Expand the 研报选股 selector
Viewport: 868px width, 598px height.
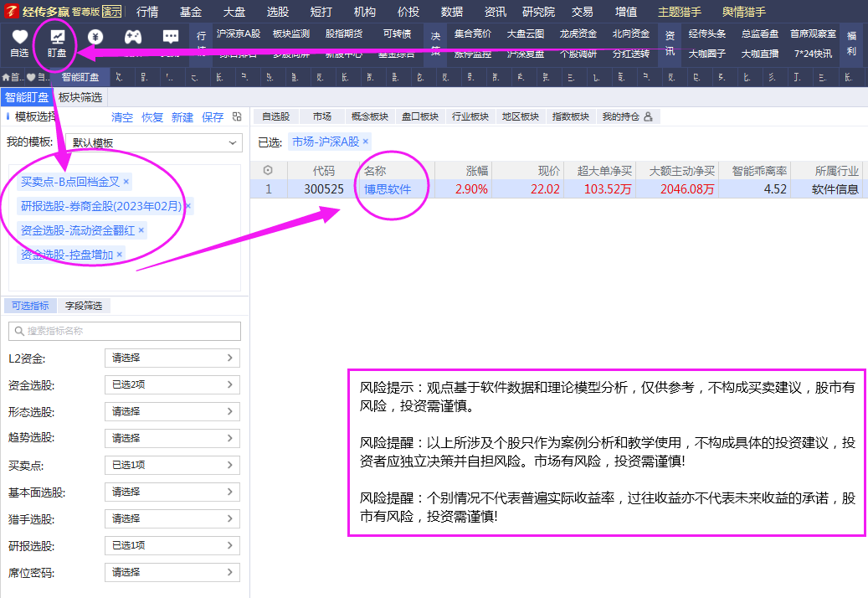[172, 545]
